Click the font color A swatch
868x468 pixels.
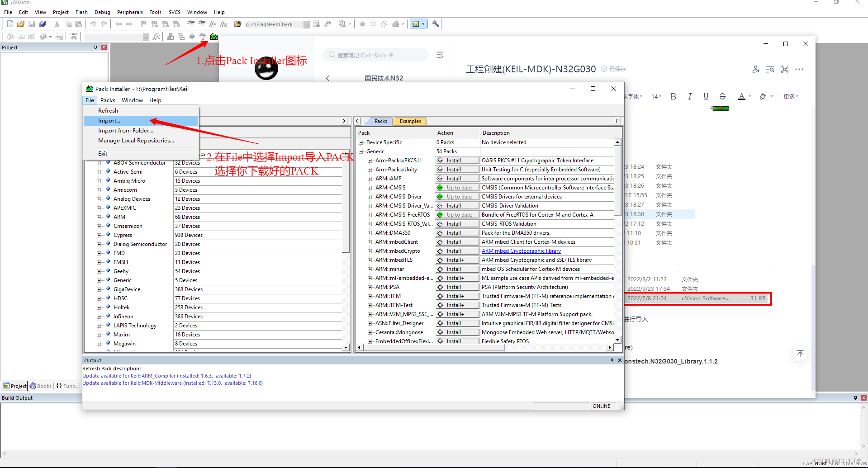741,96
